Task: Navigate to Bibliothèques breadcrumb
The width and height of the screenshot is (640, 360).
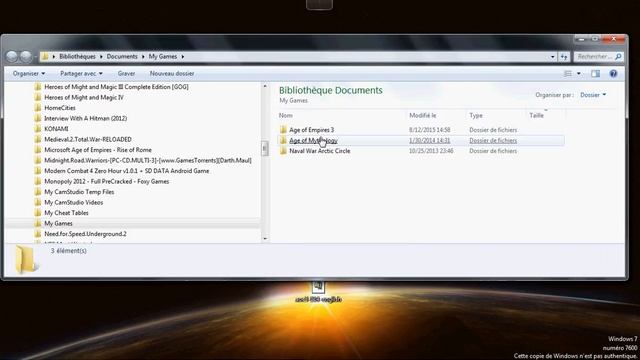Action: point(77,56)
